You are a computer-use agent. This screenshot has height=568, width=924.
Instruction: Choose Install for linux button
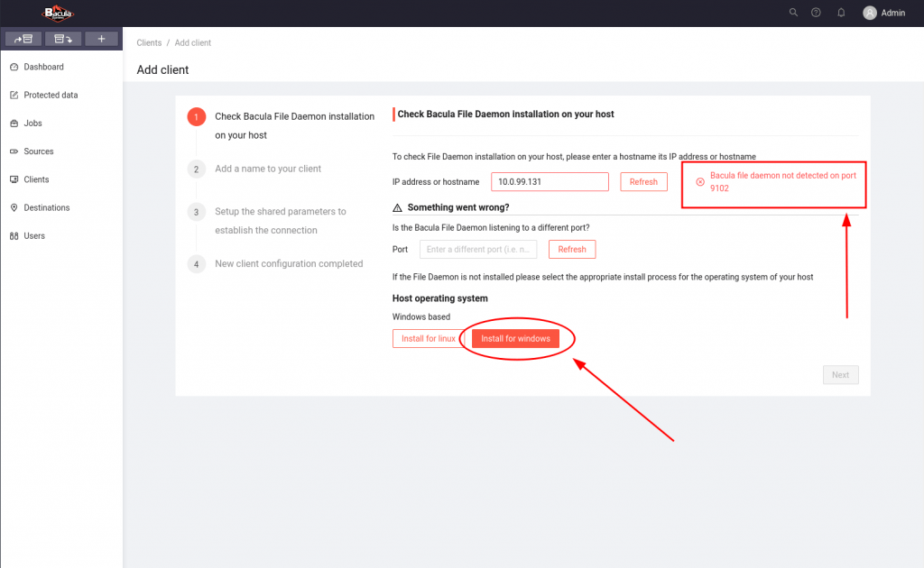click(428, 338)
